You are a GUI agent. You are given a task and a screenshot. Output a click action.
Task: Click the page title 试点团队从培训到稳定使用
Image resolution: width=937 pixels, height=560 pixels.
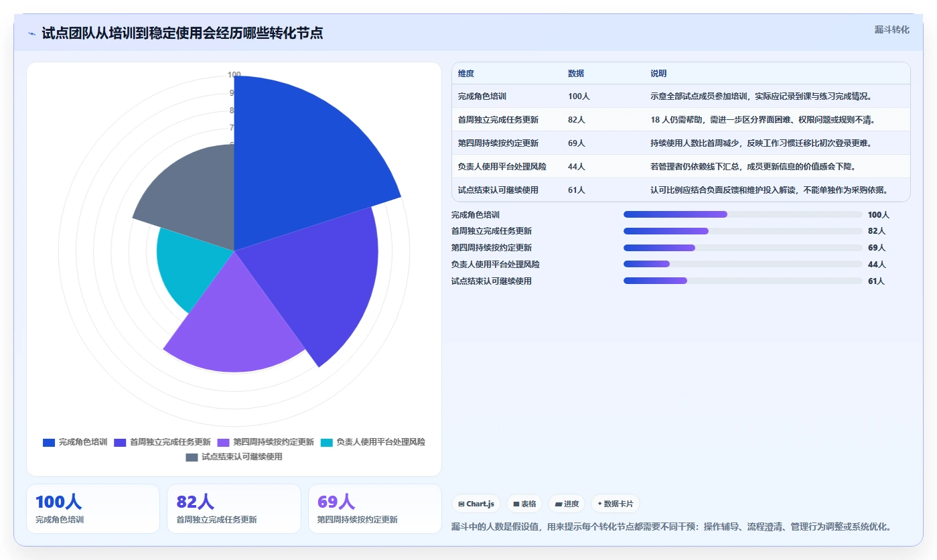point(182,33)
